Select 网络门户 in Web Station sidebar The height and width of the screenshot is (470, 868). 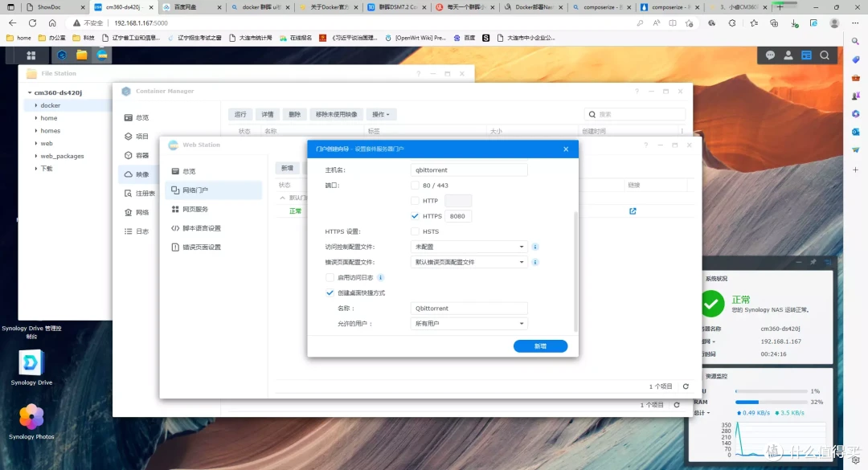(x=213, y=190)
